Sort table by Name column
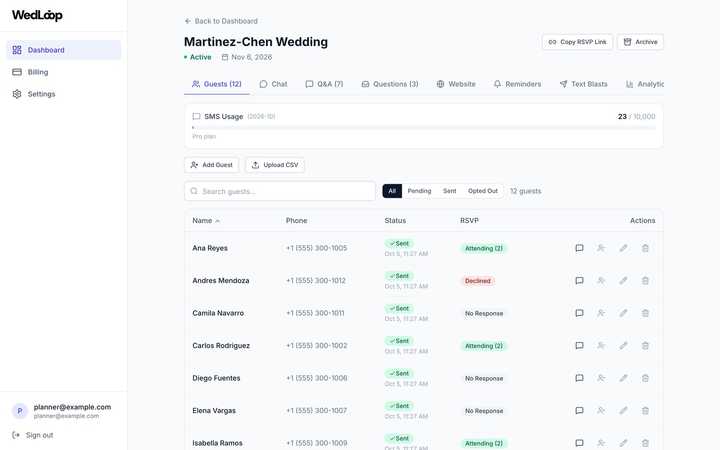Image resolution: width=720 pixels, height=450 pixels. point(206,221)
